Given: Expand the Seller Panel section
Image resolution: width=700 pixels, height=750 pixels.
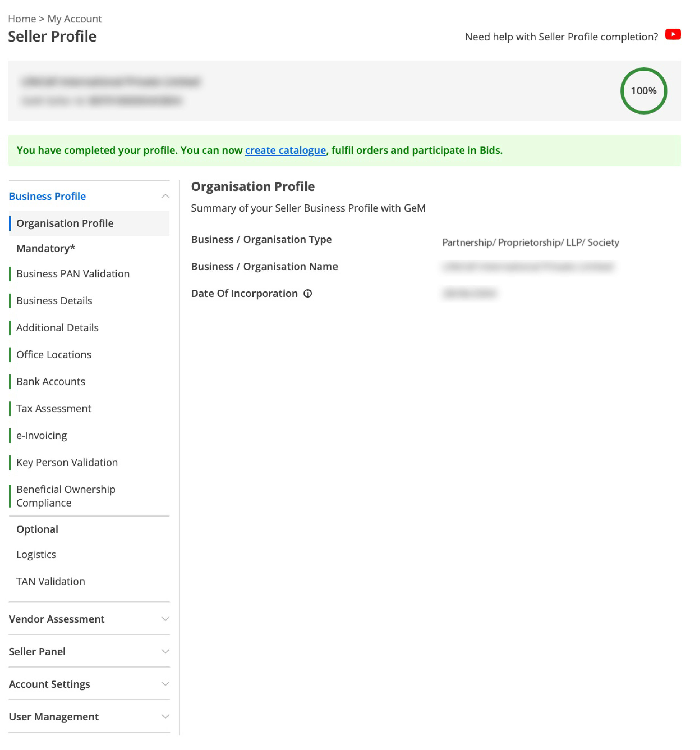Looking at the screenshot, I should pos(89,652).
